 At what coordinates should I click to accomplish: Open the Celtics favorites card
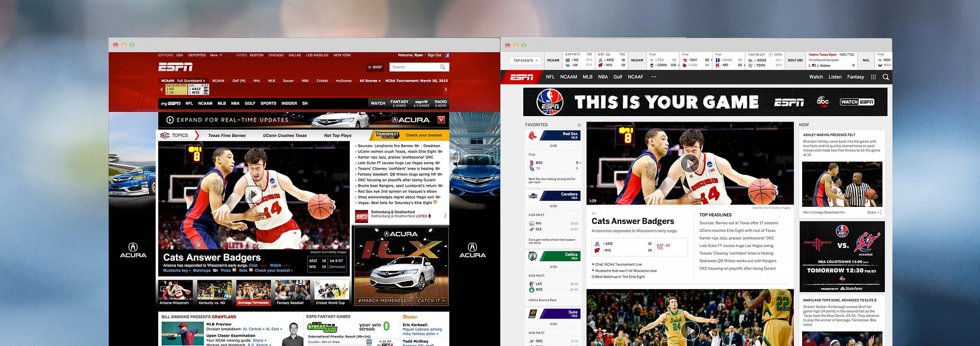[553, 277]
